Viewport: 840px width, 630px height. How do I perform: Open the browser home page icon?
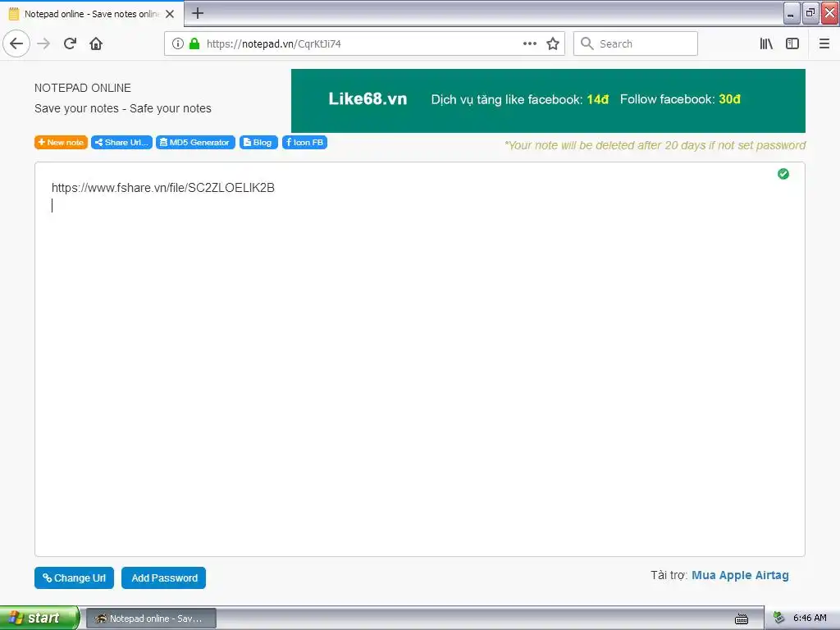click(96, 43)
